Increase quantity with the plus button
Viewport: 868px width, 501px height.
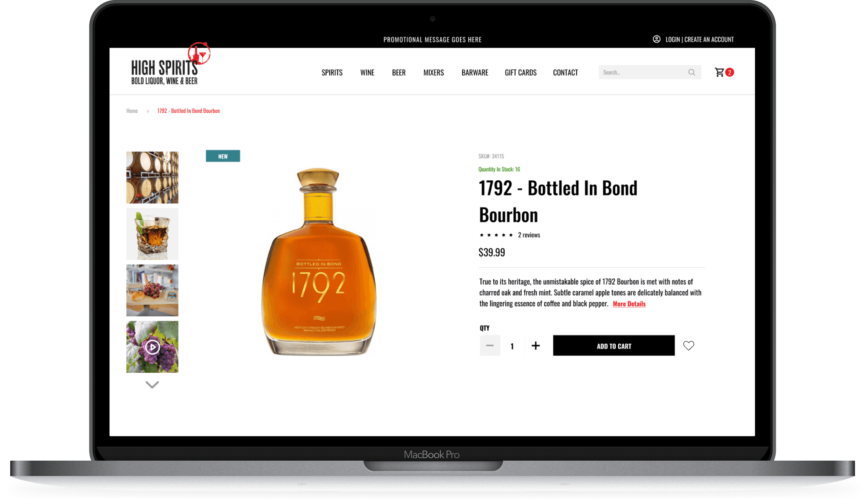click(536, 346)
